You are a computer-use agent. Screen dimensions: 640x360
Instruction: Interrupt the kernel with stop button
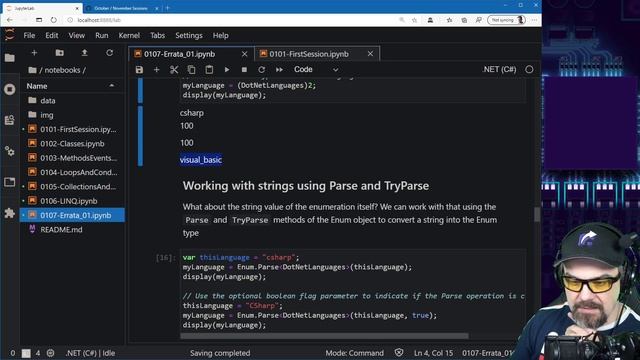(x=244, y=70)
